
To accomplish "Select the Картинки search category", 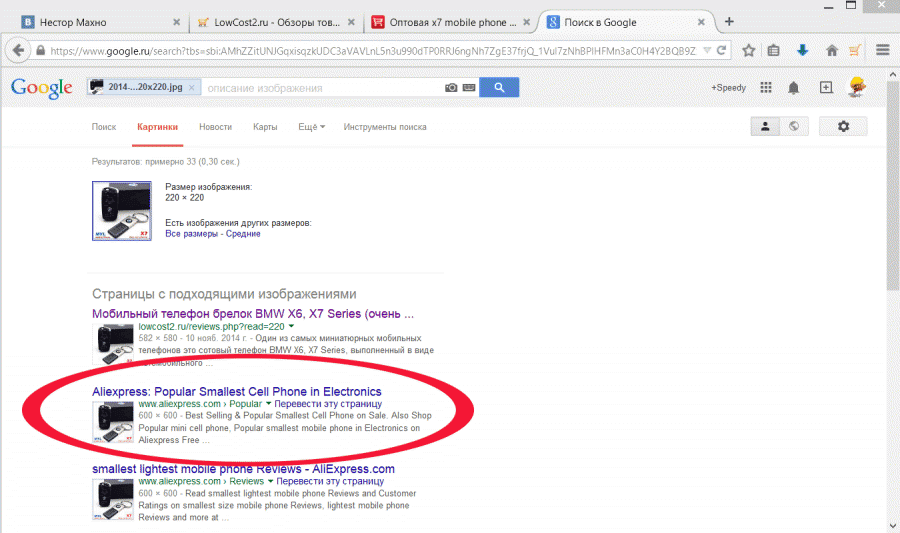I will coord(157,127).
